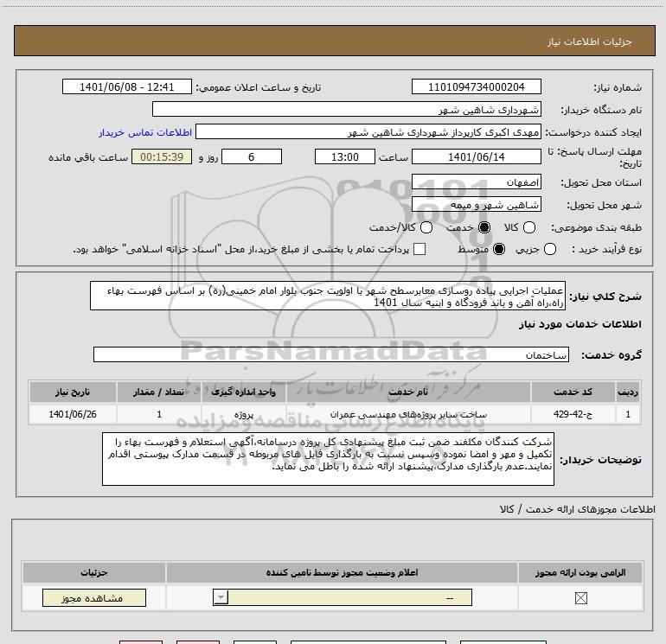Select the جزیی purchase type radio
This screenshot has width=666, height=644.
[549, 249]
